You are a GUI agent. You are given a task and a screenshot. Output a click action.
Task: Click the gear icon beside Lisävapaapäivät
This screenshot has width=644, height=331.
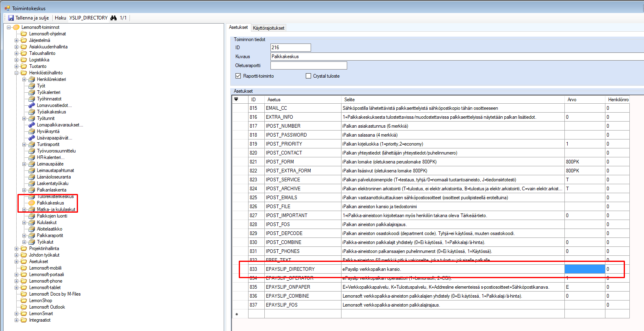[x=32, y=138]
